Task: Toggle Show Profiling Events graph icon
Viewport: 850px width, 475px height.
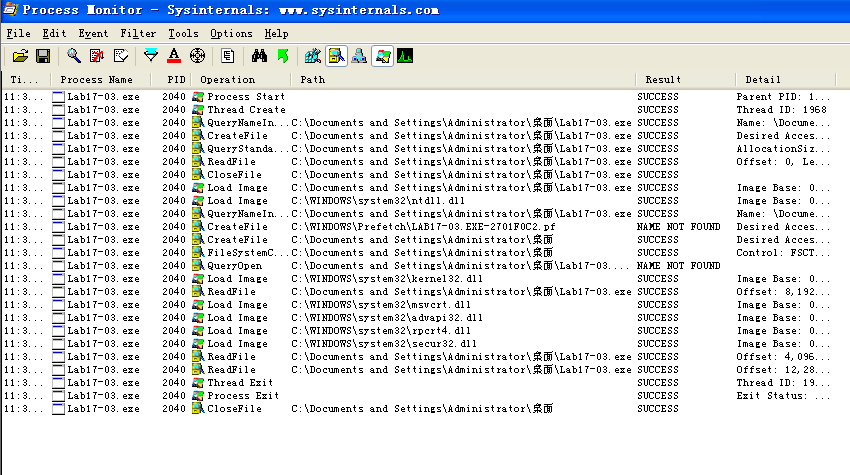Action: coord(405,56)
